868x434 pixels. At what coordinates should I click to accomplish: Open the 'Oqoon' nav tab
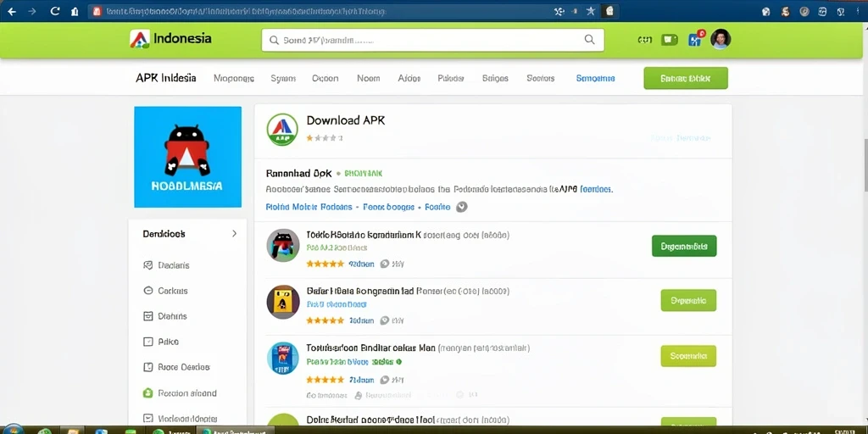pyautogui.click(x=325, y=79)
